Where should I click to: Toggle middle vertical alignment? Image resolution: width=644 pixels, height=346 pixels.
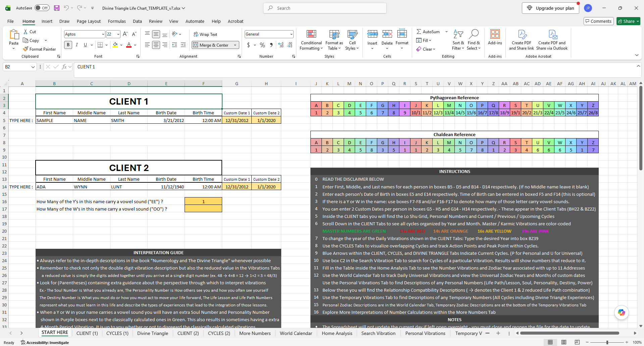156,34
